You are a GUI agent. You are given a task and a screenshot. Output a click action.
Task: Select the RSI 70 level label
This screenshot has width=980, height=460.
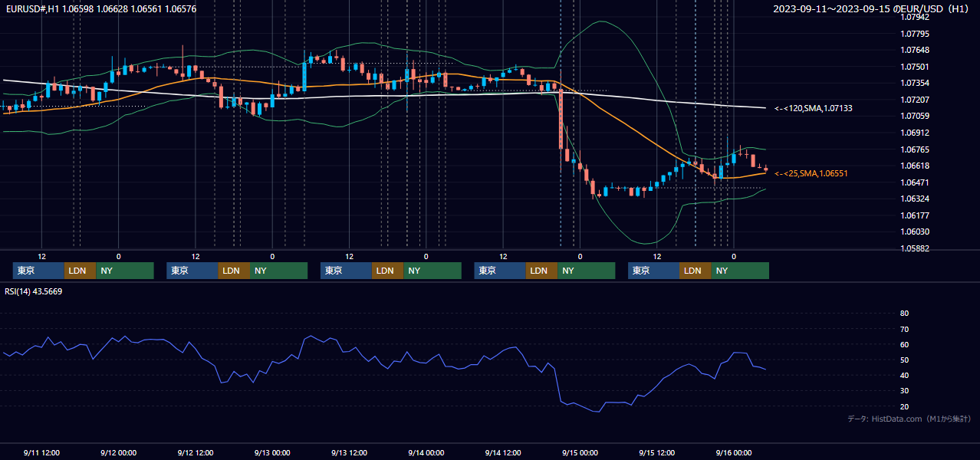coord(904,329)
